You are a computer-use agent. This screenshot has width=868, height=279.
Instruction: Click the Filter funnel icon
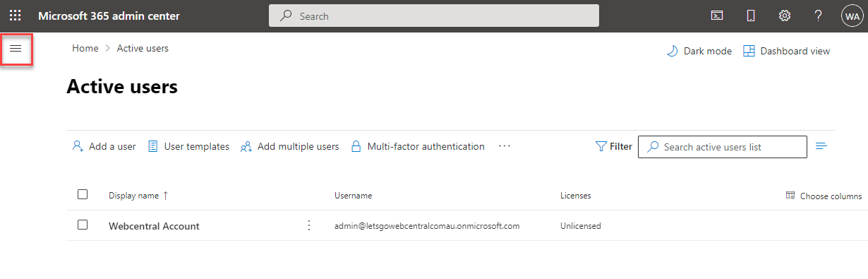click(601, 146)
